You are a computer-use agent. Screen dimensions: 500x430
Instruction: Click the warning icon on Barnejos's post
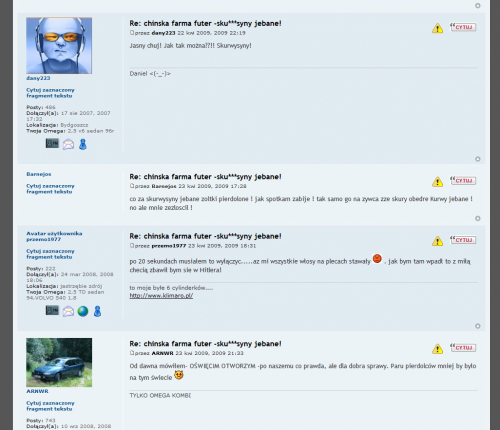click(437, 181)
